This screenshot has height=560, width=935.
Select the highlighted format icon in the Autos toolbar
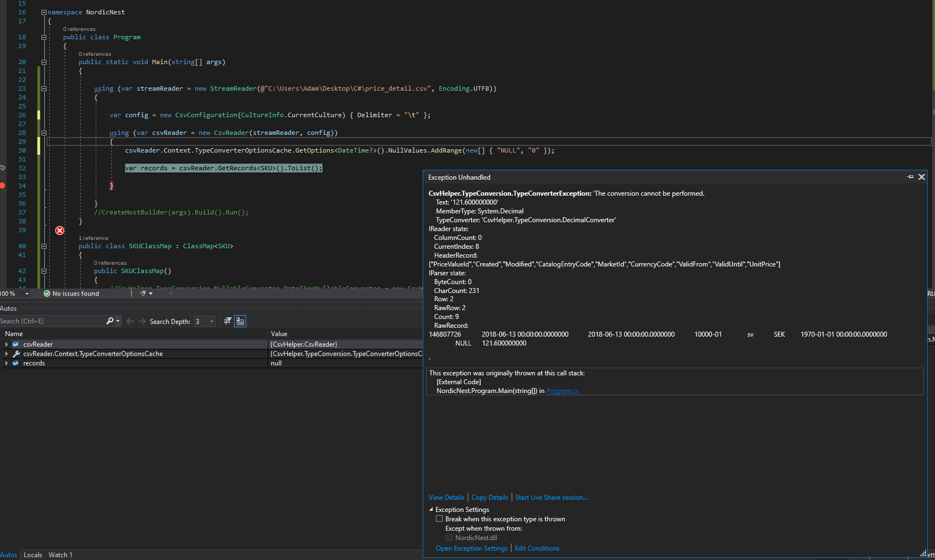click(x=240, y=321)
